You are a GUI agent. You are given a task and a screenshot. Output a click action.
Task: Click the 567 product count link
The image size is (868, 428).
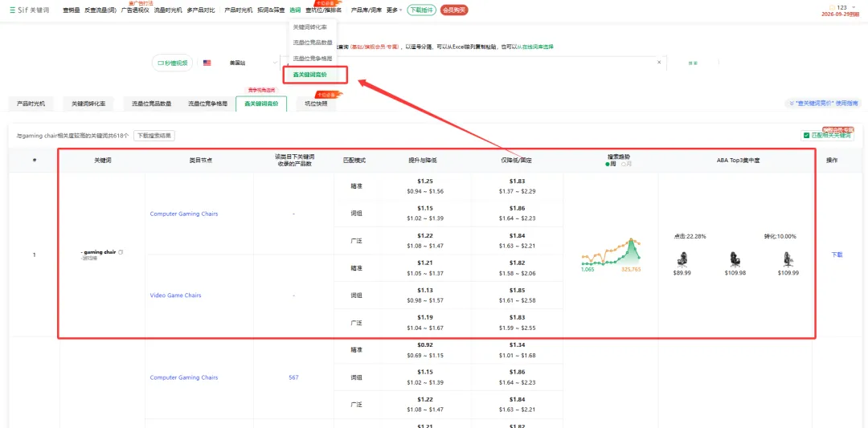click(x=293, y=377)
